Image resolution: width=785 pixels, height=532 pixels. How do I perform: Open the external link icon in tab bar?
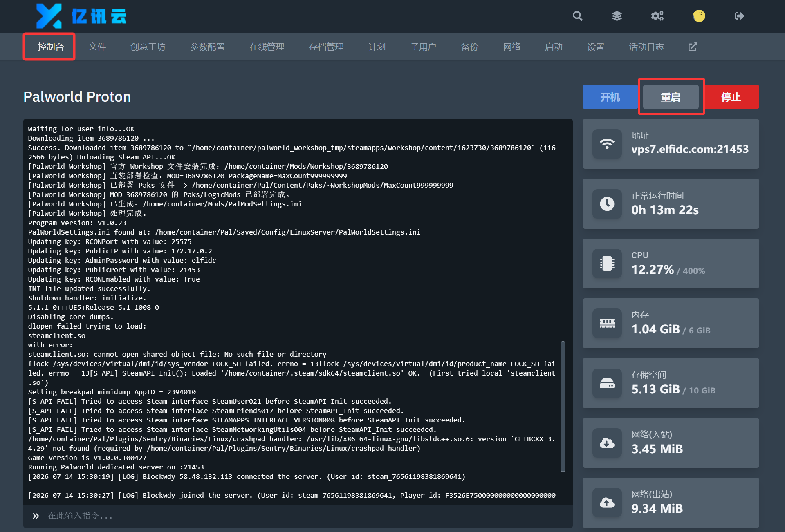[x=693, y=47]
